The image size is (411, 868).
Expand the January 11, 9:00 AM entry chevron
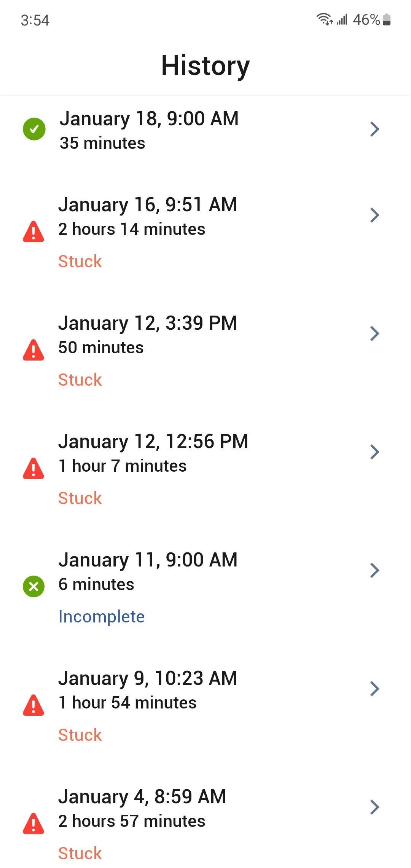(x=374, y=570)
